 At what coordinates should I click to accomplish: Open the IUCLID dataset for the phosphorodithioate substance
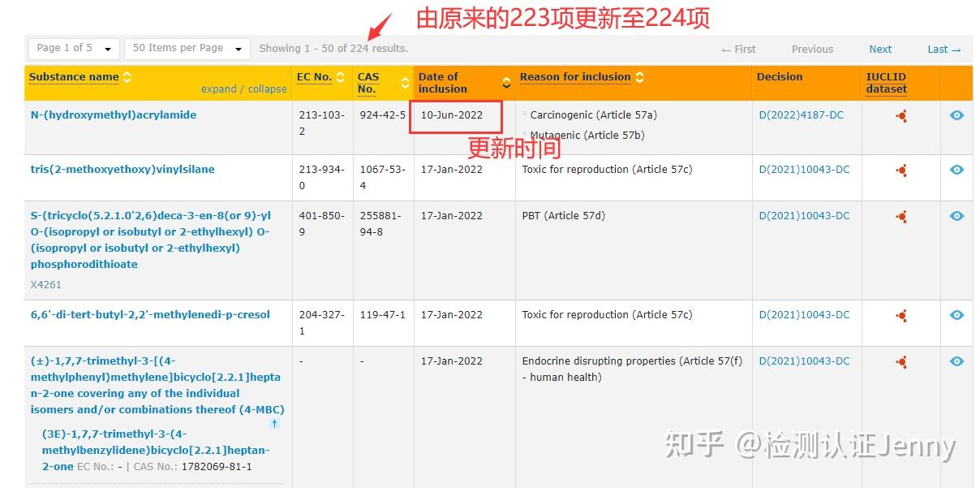tap(900, 216)
